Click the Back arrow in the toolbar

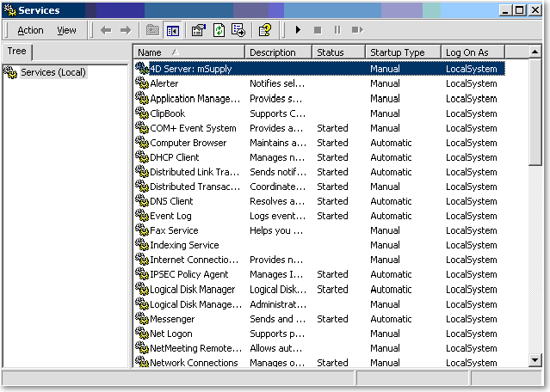click(x=106, y=30)
